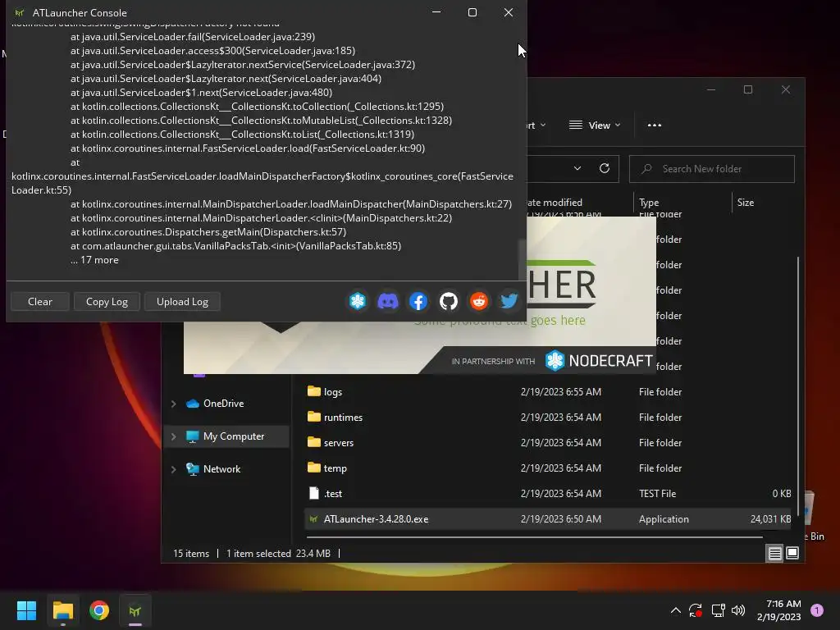840x630 pixels.
Task: Open GitHub icon in ATLauncher Console
Action: (x=449, y=301)
